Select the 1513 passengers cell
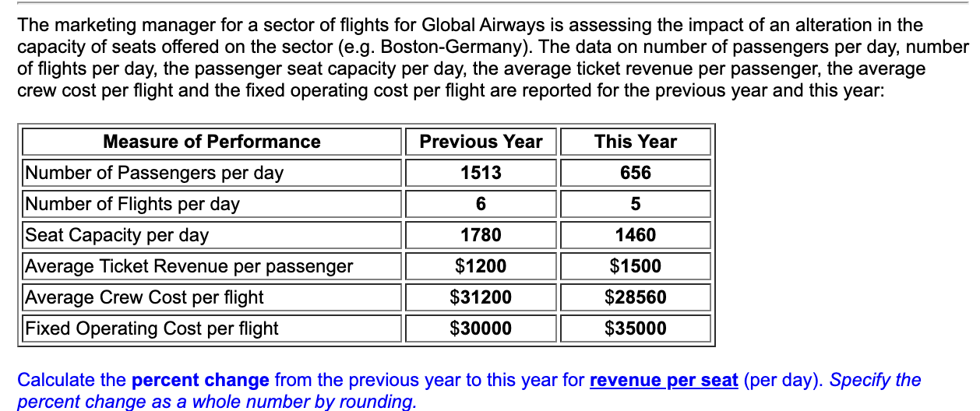Screen dimensions: 980x411 481,173
